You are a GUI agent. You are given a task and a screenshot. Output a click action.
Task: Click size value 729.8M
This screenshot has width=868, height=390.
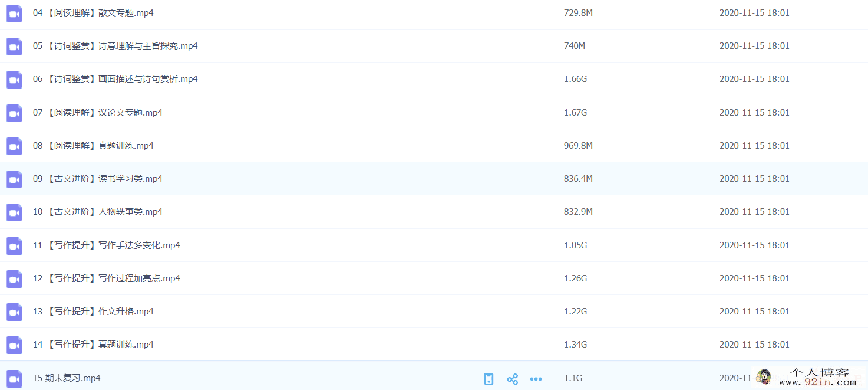point(578,12)
